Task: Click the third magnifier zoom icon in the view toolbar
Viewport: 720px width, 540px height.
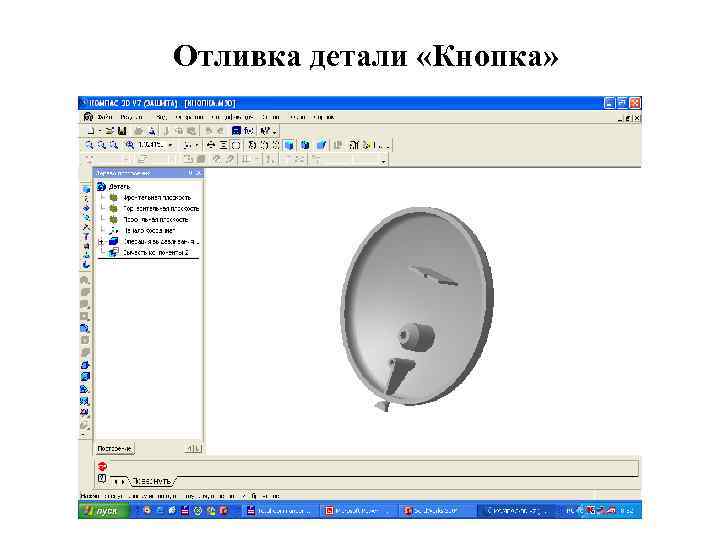Action: [114, 145]
